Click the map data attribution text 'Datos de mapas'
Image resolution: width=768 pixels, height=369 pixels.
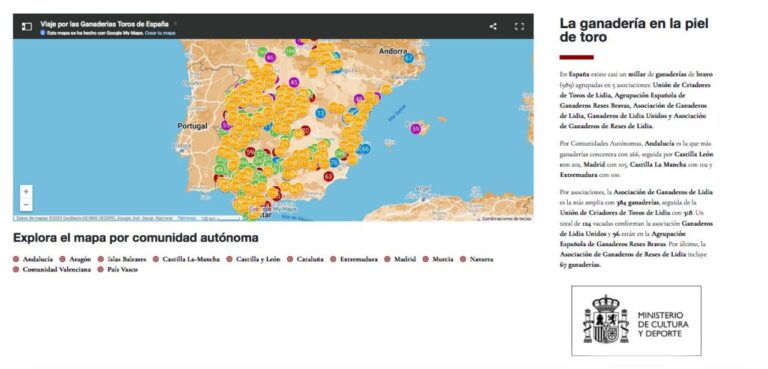[96, 218]
